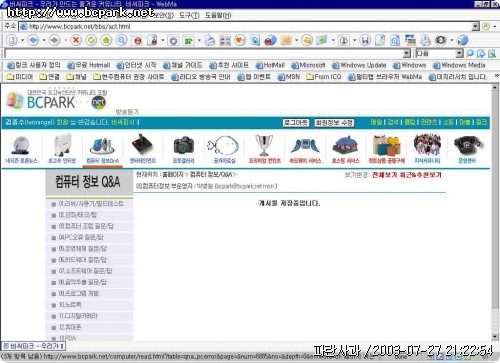Screen dimensions: 500x363
Task: Click the red Stop button in toolbar
Action: [x=76, y=41]
